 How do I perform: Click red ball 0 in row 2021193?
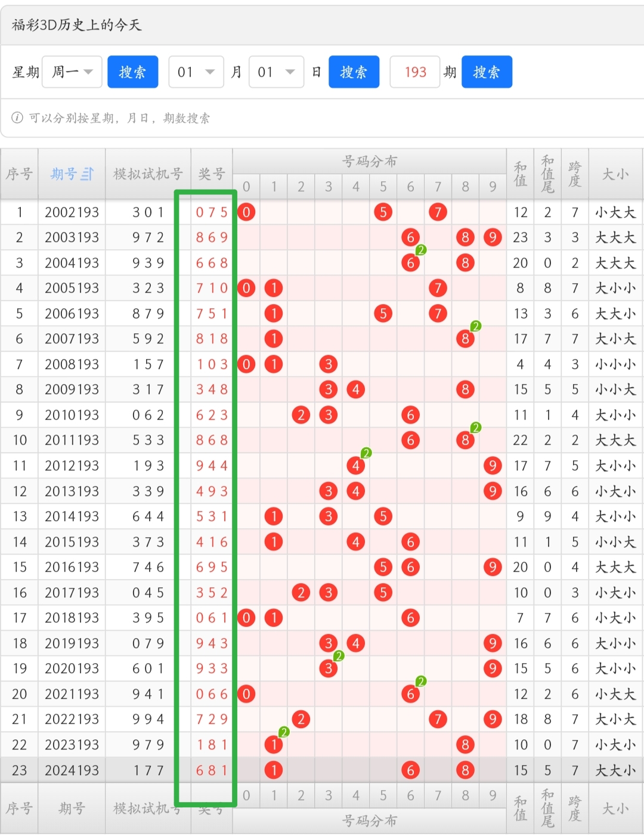(x=246, y=694)
